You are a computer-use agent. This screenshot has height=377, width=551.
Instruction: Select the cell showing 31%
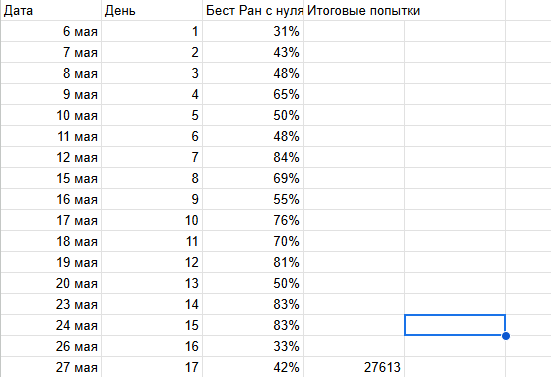tap(253, 31)
